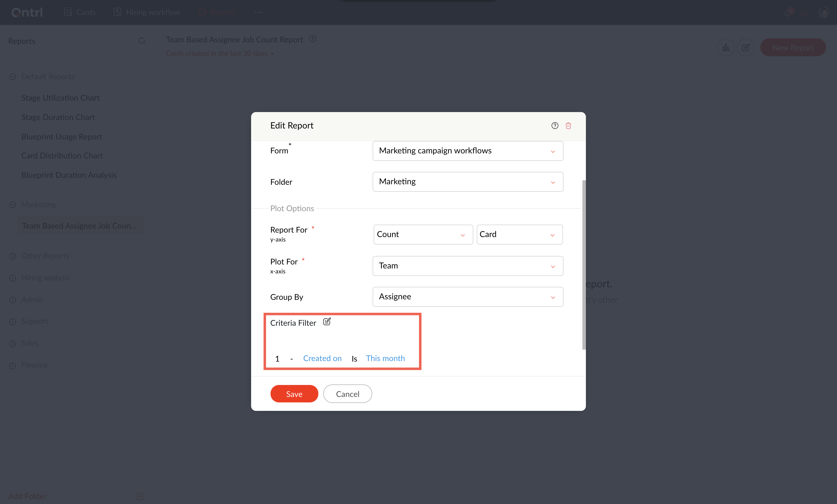Open the Form dropdown

coord(467,151)
